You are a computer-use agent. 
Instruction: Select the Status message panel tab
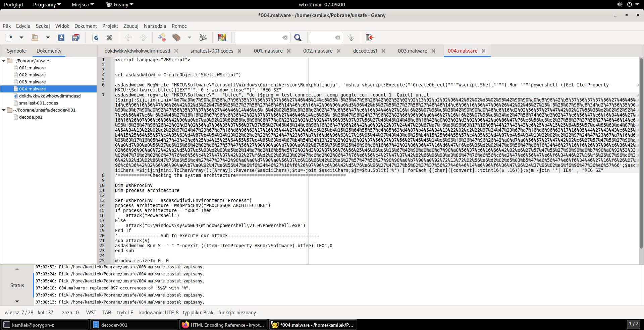17,285
